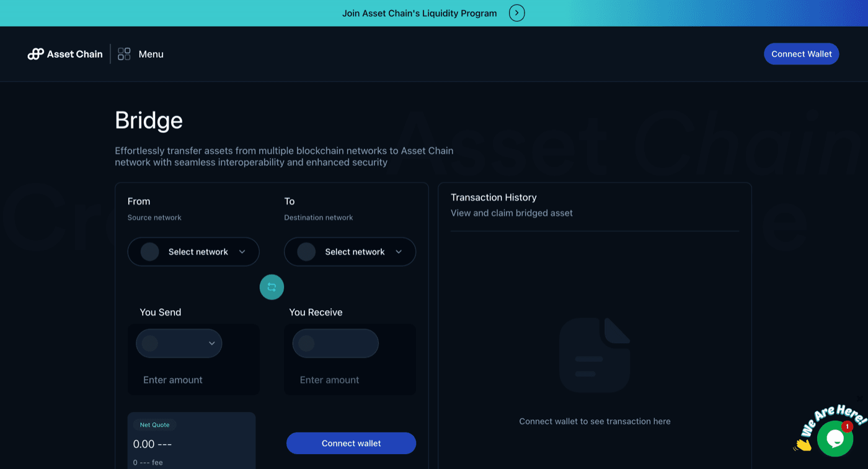
Task: Click the Transaction History heading
Action: 494,197
